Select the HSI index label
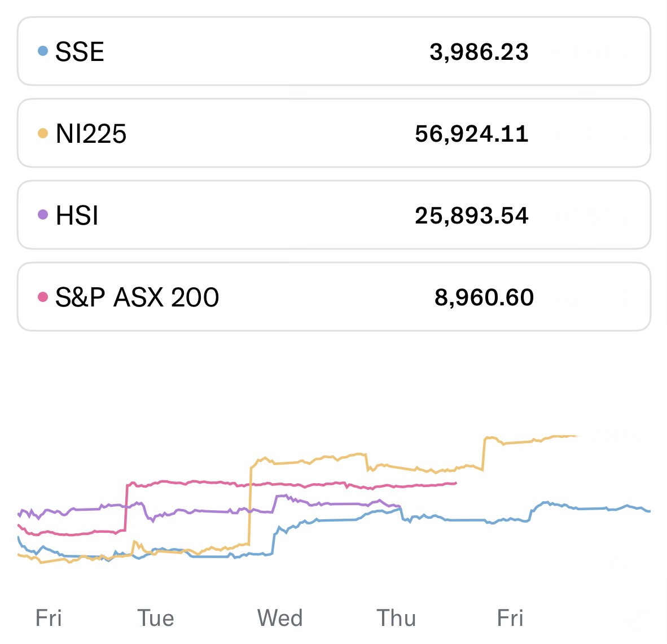 click(77, 216)
